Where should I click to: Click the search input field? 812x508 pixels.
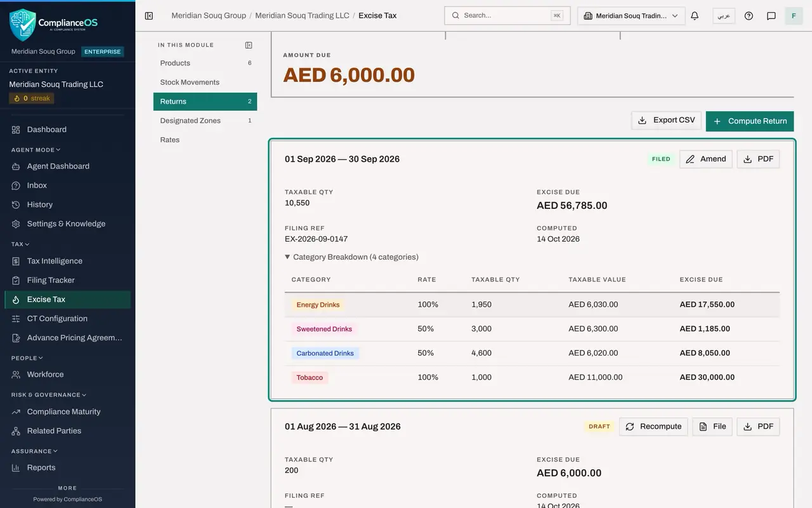[507, 16]
